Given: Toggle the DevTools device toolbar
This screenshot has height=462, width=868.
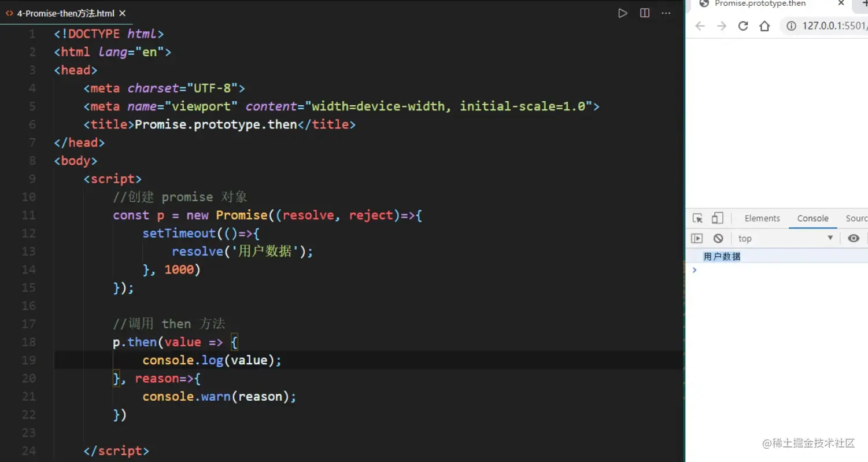Looking at the screenshot, I should [717, 219].
